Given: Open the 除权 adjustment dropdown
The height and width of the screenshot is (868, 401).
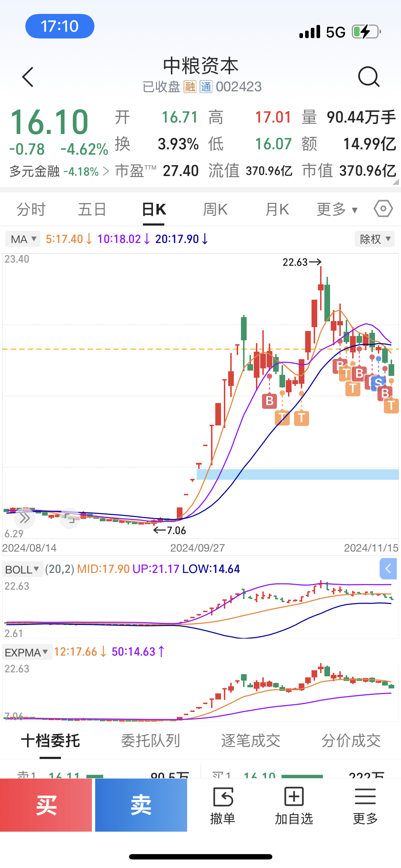Looking at the screenshot, I should (x=375, y=239).
